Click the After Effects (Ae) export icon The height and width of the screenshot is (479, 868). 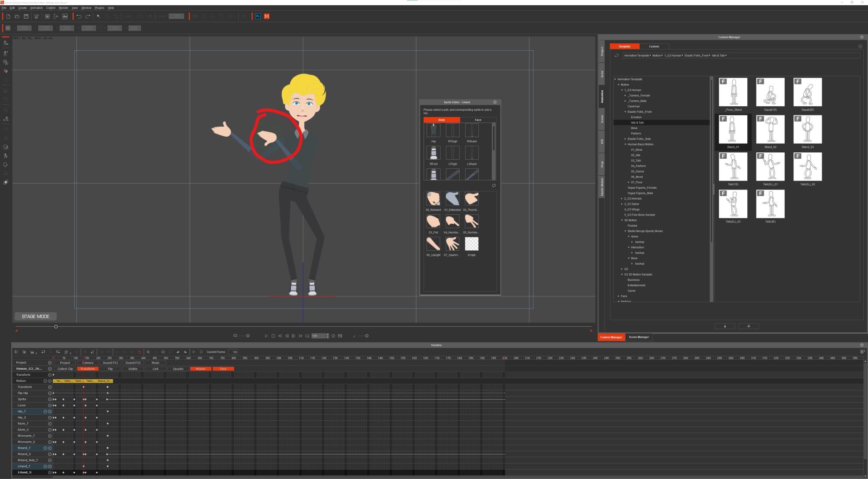pos(65,16)
